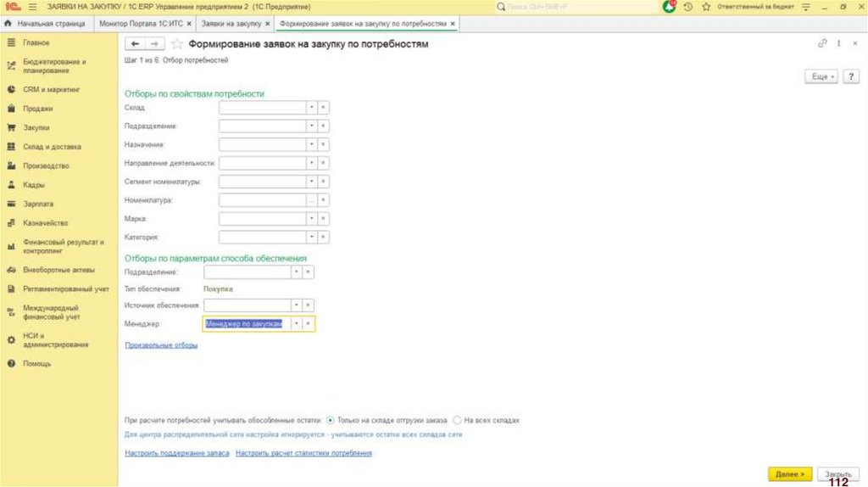Screen dimensions: 868x487
Task: Switch to Монитор Портала 1С:ИТС tab
Action: click(141, 24)
